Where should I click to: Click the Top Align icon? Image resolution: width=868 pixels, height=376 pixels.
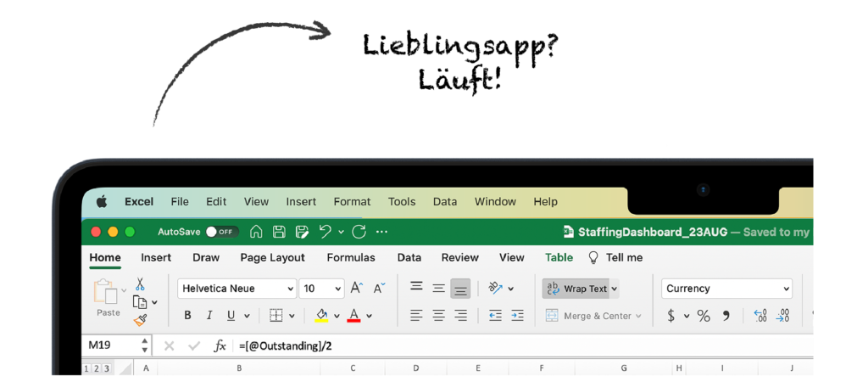tap(416, 287)
